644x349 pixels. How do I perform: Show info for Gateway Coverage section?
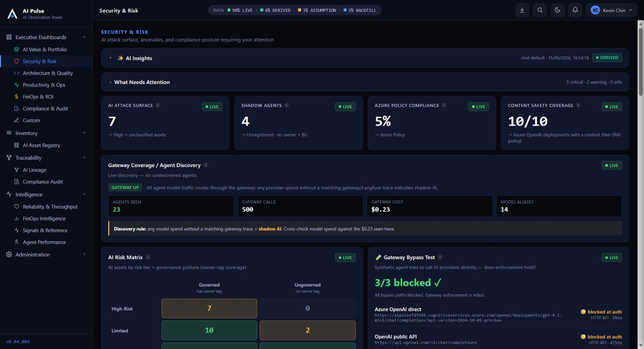pos(206,165)
